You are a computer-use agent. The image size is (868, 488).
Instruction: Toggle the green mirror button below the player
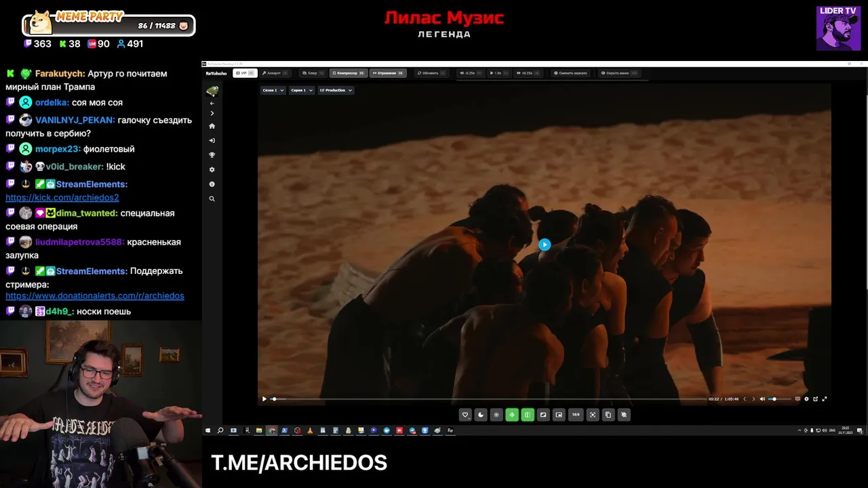[x=528, y=415]
